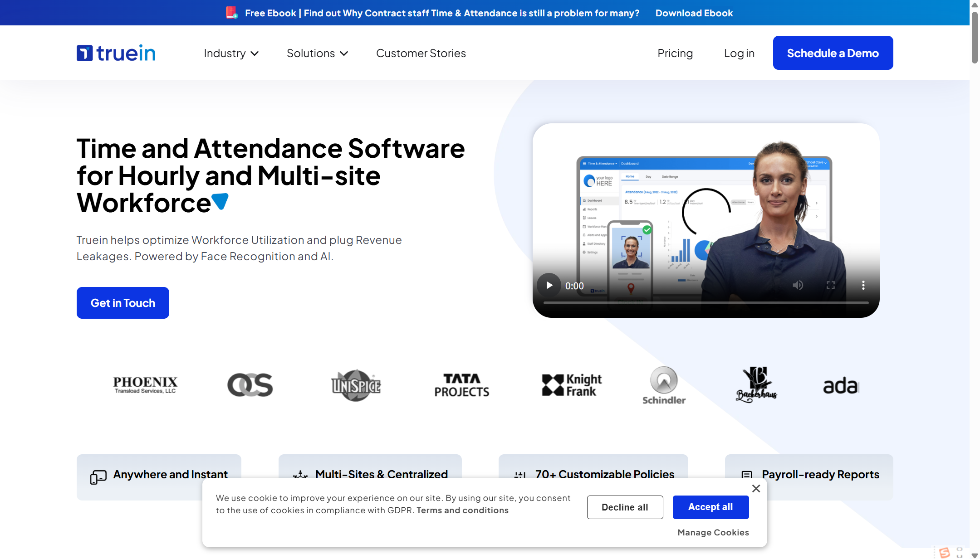Accept all cookies
980x559 pixels.
pos(710,507)
